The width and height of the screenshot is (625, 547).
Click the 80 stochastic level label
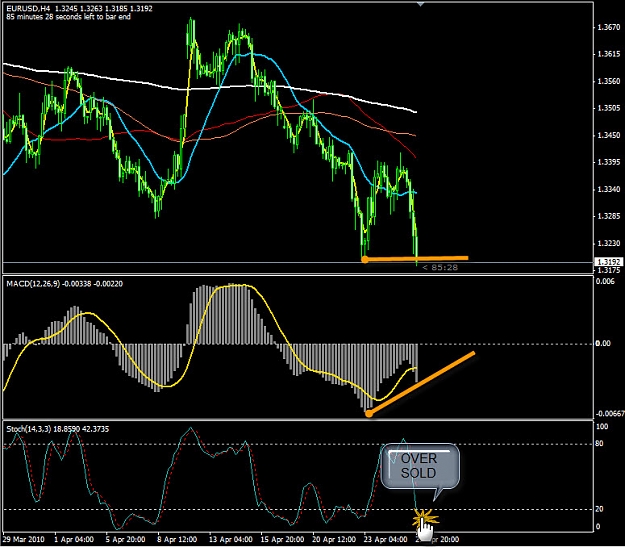point(599,443)
